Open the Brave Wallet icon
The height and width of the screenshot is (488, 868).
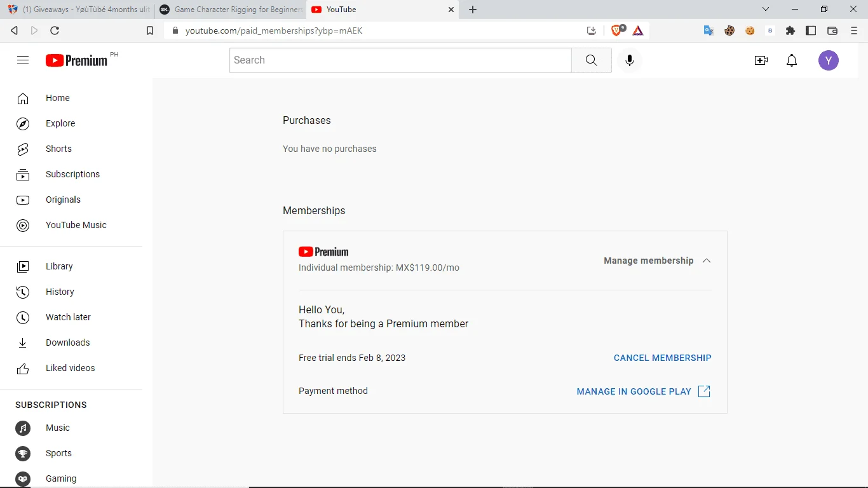[832, 30]
